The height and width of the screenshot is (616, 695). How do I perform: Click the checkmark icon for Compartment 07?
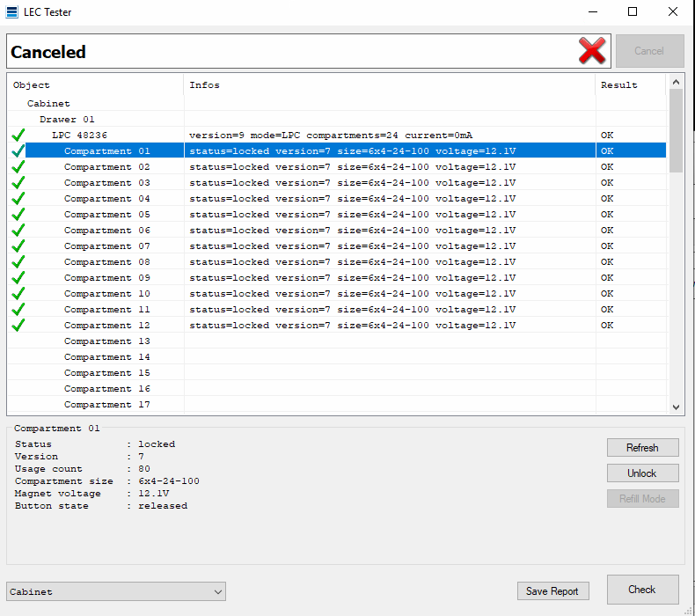point(18,246)
